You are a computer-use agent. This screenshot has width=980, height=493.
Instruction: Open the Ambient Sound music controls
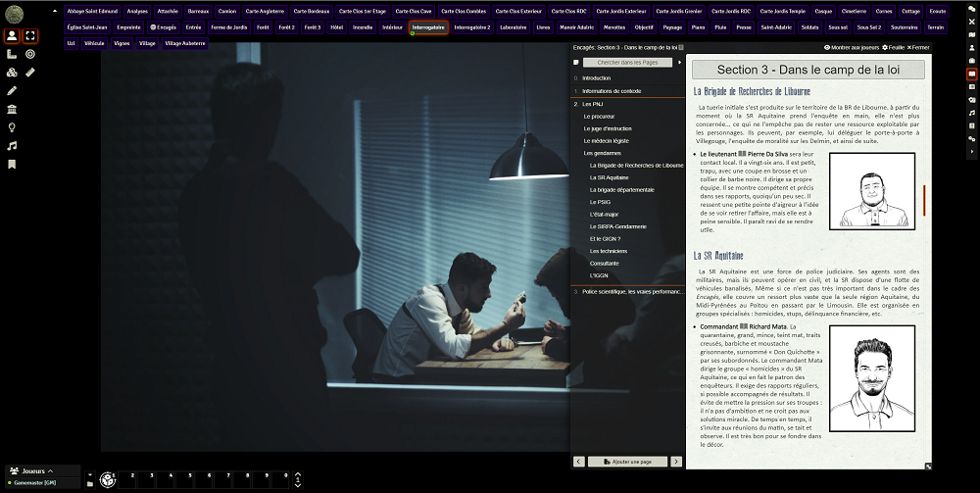[x=12, y=146]
